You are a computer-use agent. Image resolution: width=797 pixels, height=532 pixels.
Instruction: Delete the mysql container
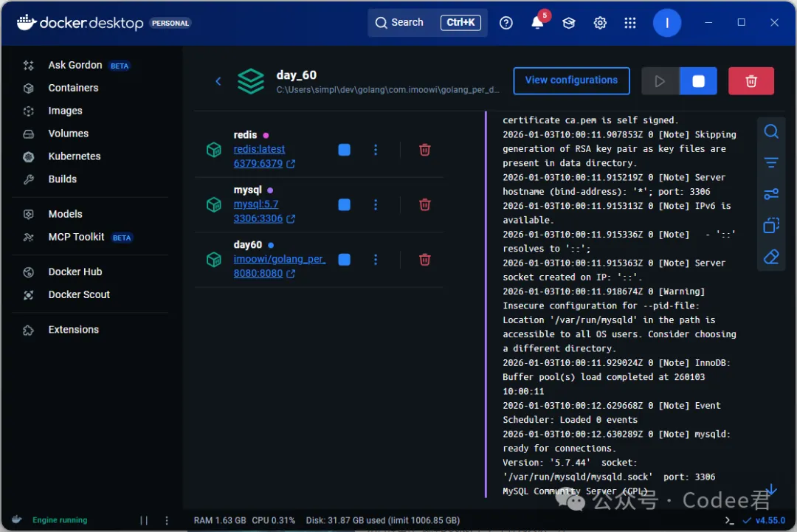[425, 205]
